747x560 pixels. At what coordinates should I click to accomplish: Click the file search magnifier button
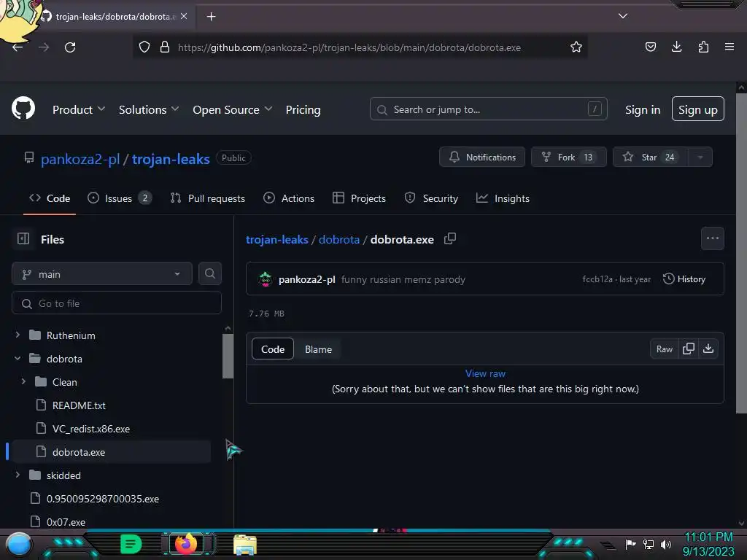tap(210, 273)
